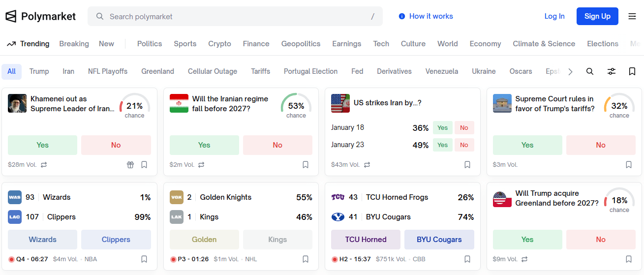Click the 21% chance gauge on Khamenei card
Viewport: 644px width, 275px height.
coord(134,106)
